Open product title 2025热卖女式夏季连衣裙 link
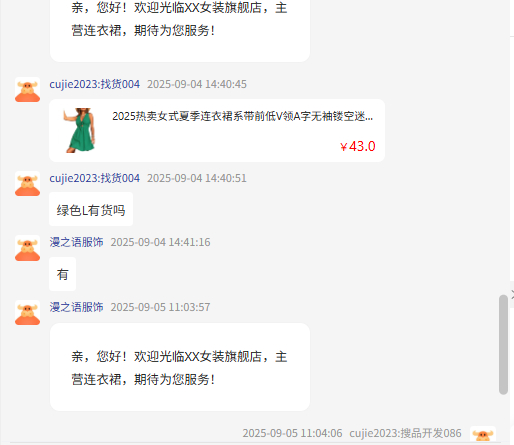The height and width of the screenshot is (445, 514). pyautogui.click(x=243, y=116)
